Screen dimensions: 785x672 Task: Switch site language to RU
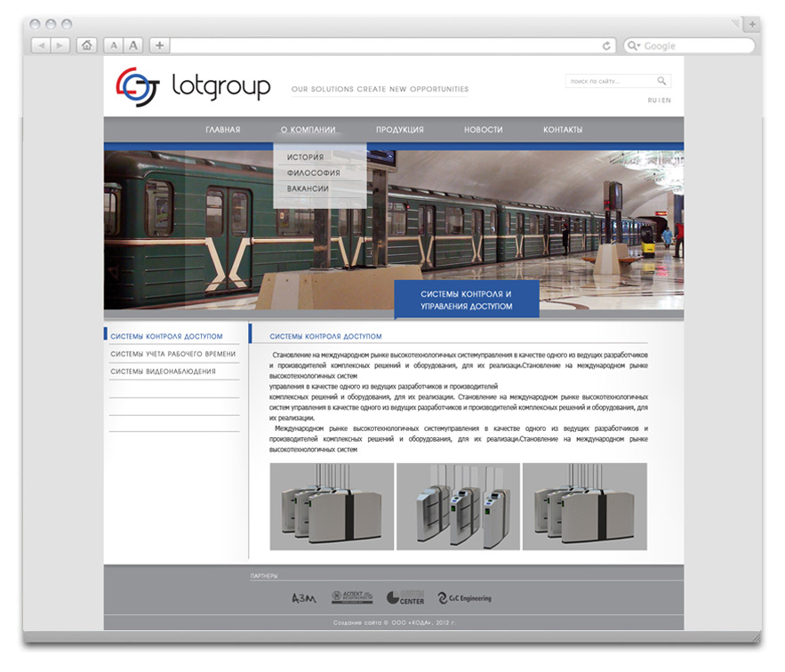652,100
